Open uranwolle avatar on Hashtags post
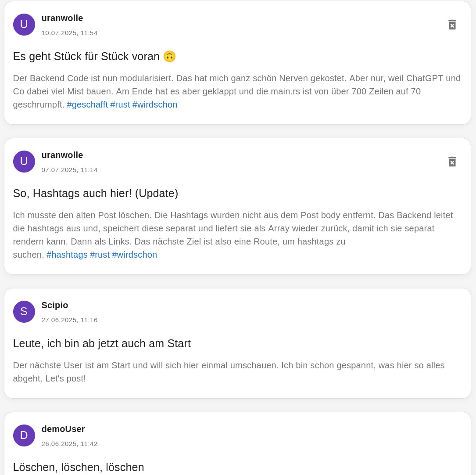This screenshot has height=475, width=476. (24, 162)
